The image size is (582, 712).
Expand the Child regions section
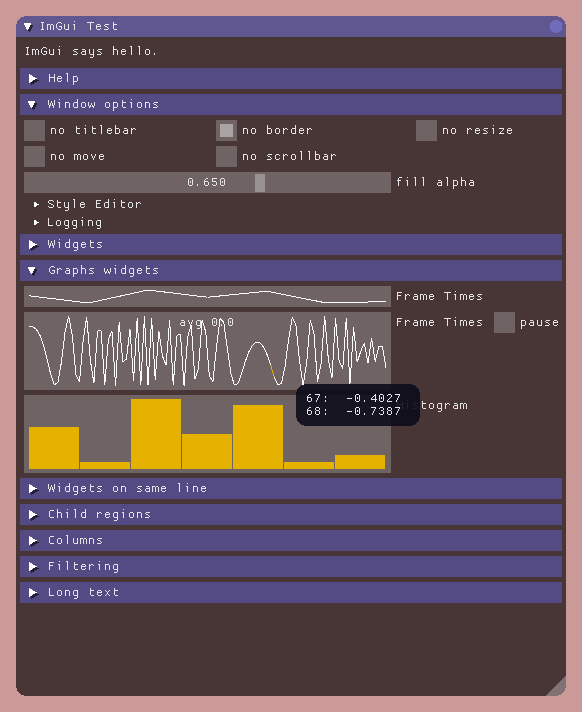click(x=291, y=514)
